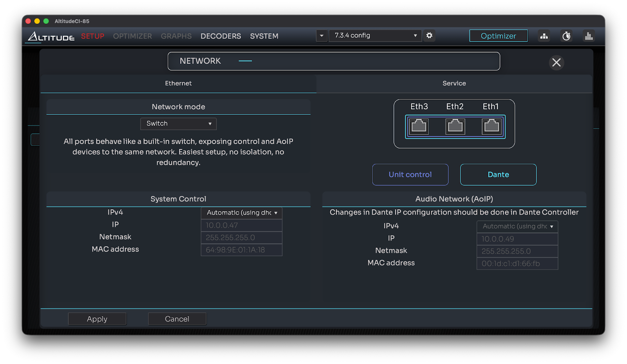Click the stopwatch timer icon
The height and width of the screenshot is (364, 627).
(566, 36)
